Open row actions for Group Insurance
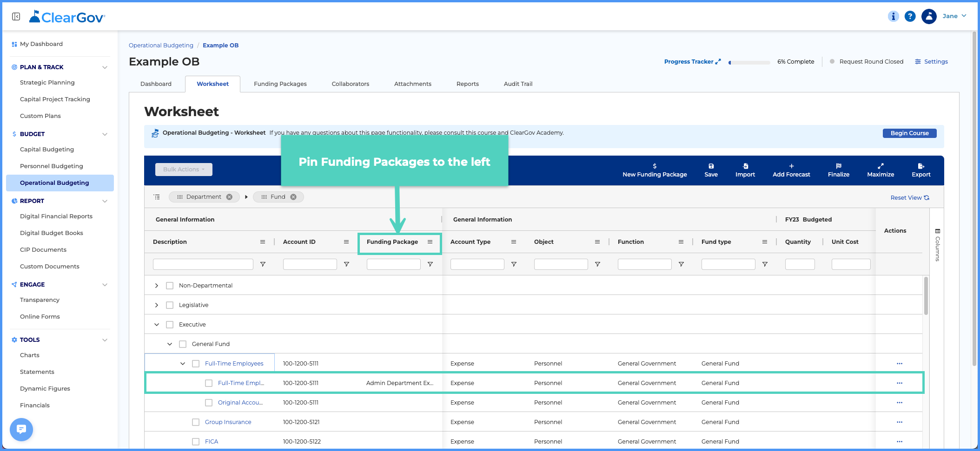This screenshot has height=451, width=980. pyautogui.click(x=900, y=422)
